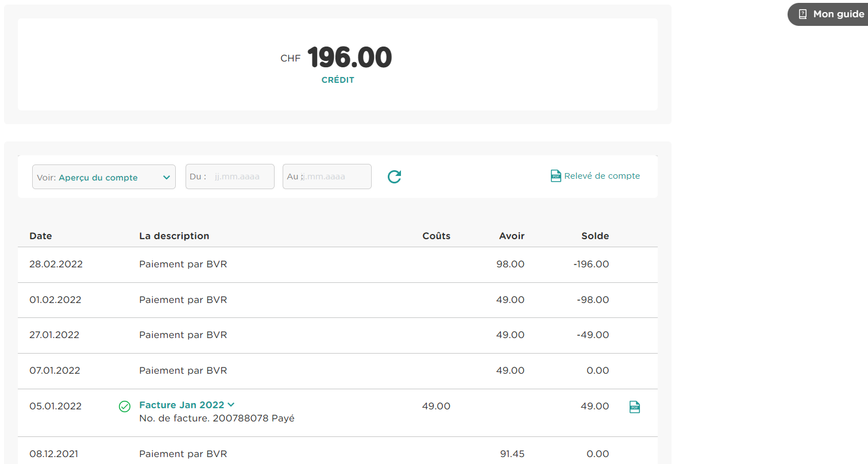The height and width of the screenshot is (464, 868).
Task: Click Paiement par BVR on 08.12.2021
Action: (183, 454)
